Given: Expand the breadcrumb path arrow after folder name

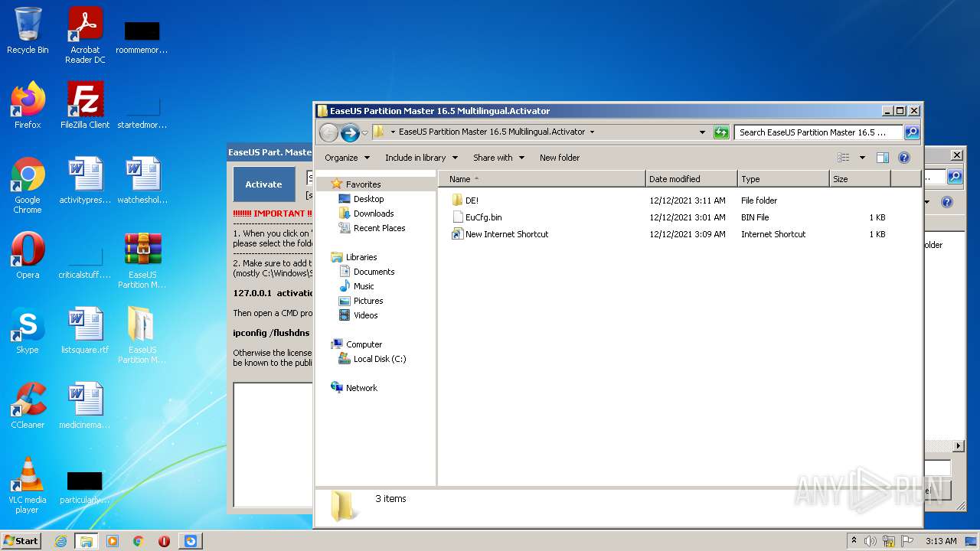Looking at the screenshot, I should (592, 132).
